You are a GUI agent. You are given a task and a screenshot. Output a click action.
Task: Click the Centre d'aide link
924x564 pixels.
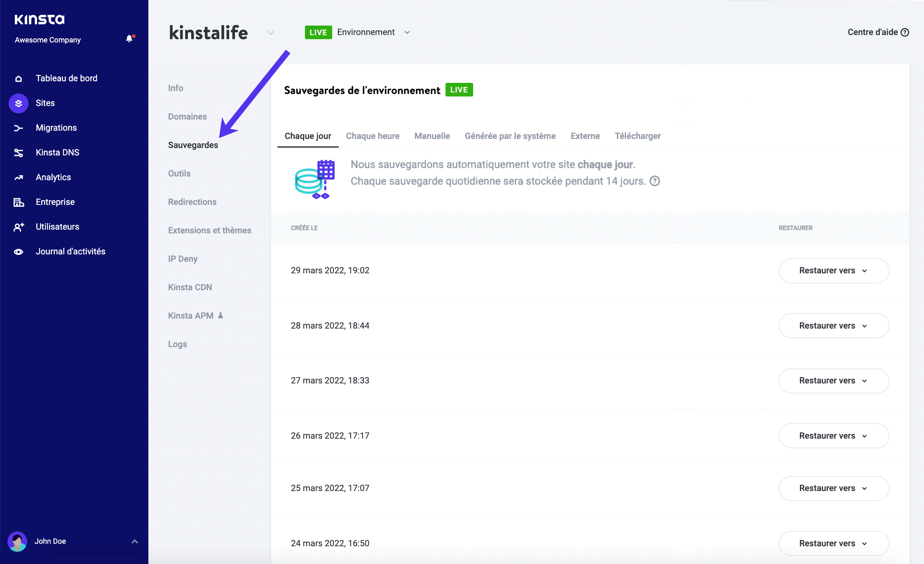(872, 32)
